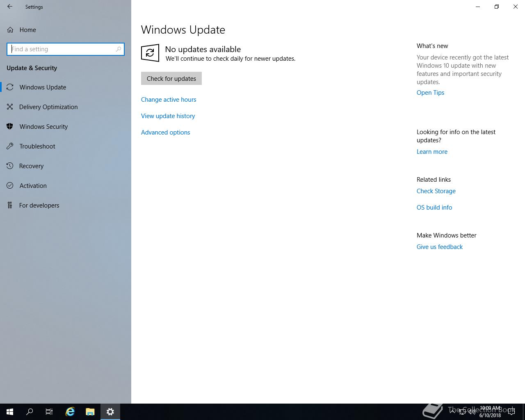Open Task View from the taskbar
Viewport: 525px width, 420px height.
(x=49, y=412)
